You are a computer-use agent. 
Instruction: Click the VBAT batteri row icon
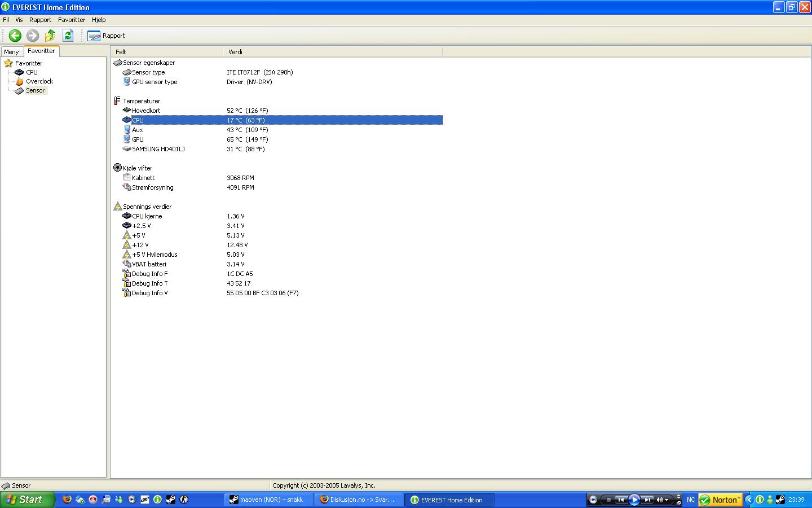[127, 264]
